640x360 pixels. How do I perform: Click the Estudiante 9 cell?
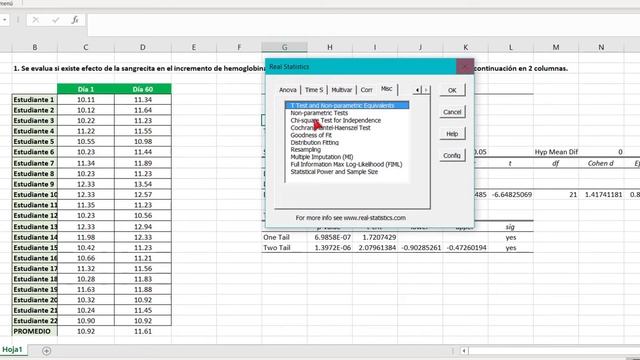[x=35, y=184]
